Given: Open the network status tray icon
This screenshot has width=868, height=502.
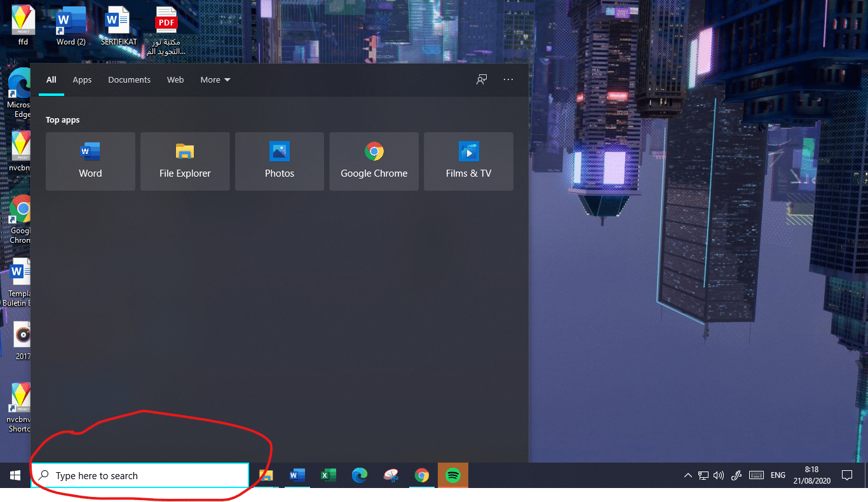Looking at the screenshot, I should 703,475.
